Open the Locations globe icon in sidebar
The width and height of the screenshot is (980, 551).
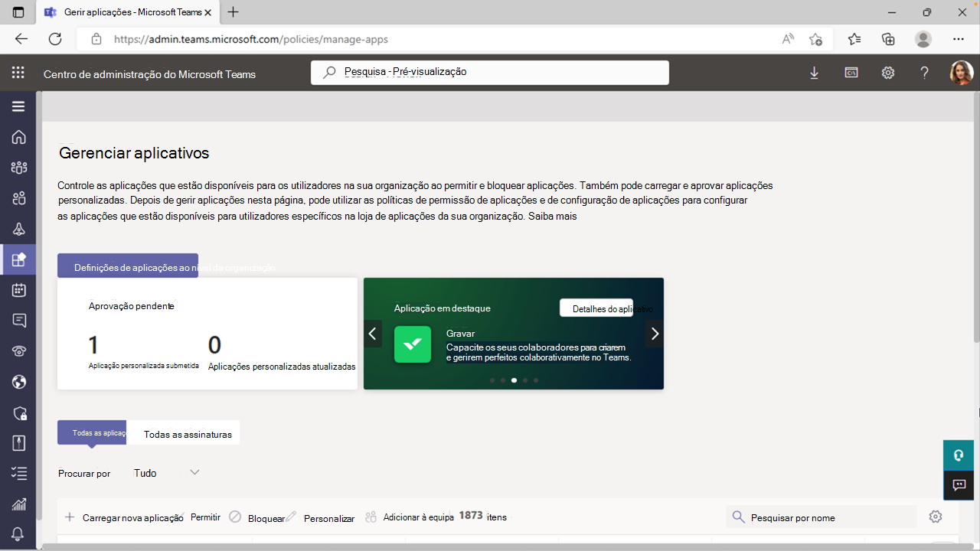pos(18,382)
